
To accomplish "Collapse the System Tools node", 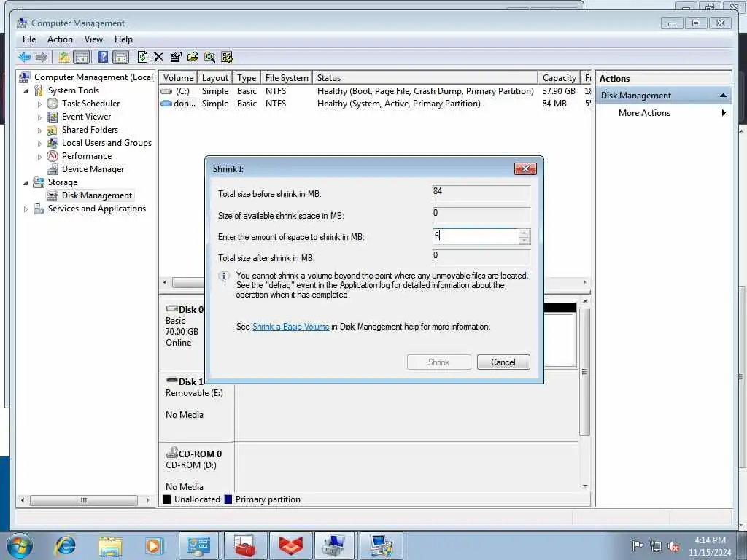I will 26,90.
